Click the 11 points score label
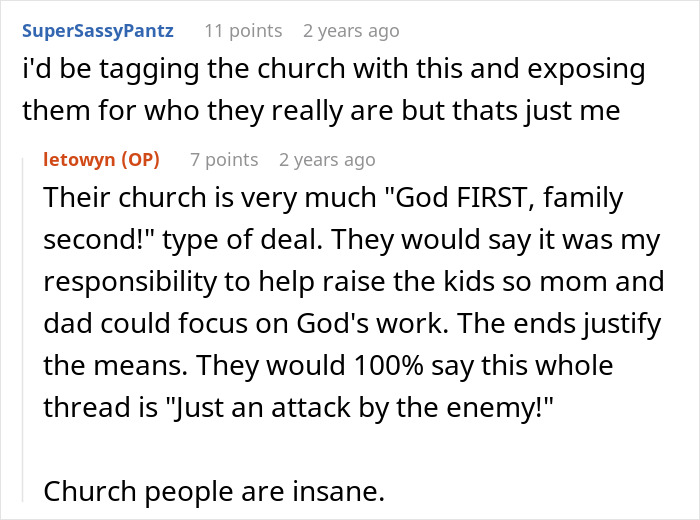The height and width of the screenshot is (520, 700). 243,31
